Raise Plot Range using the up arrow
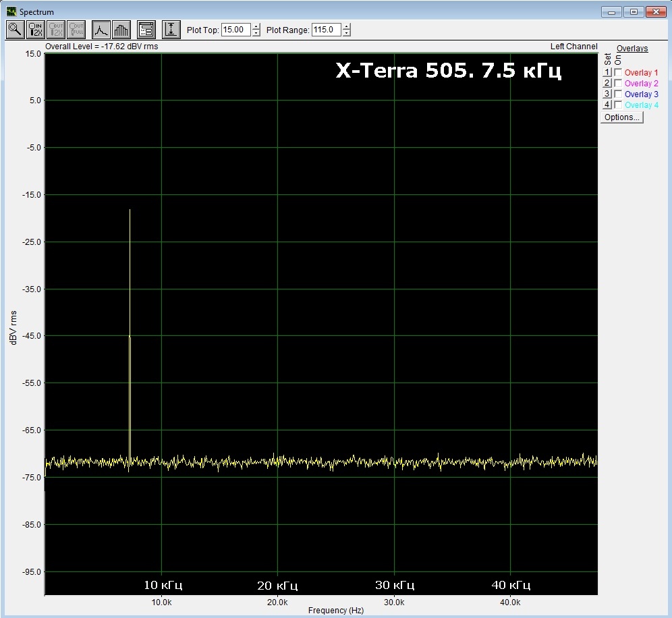672x618 pixels. point(346,26)
